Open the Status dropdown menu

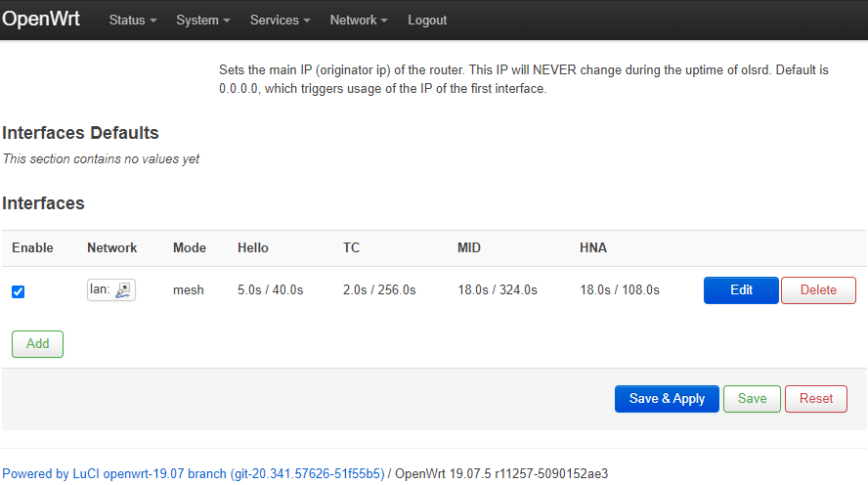pyautogui.click(x=132, y=21)
